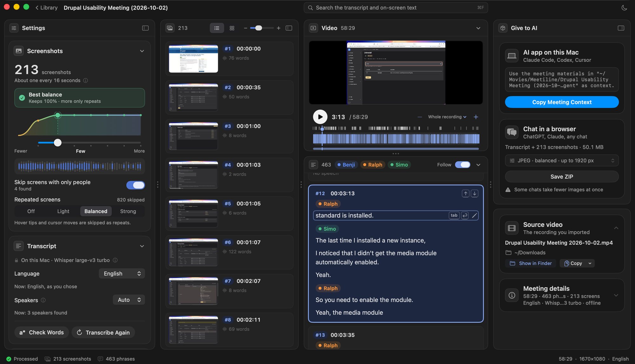Click the Check Words button
The height and width of the screenshot is (364, 635).
(42, 333)
